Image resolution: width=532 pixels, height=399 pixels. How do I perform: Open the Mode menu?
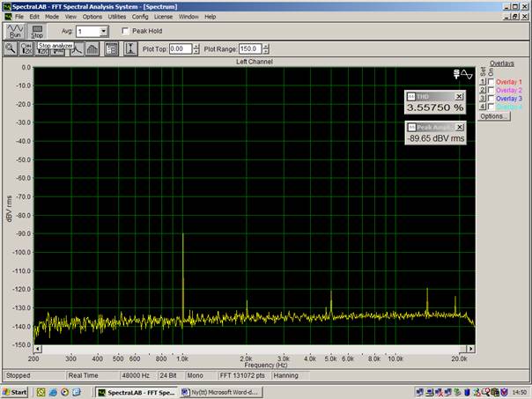(x=52, y=17)
